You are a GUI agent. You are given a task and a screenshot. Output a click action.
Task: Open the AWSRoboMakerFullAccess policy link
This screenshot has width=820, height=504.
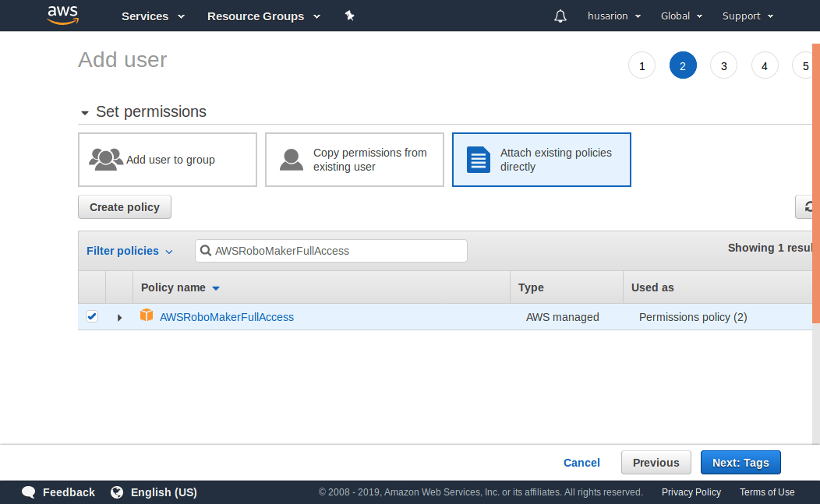(227, 317)
